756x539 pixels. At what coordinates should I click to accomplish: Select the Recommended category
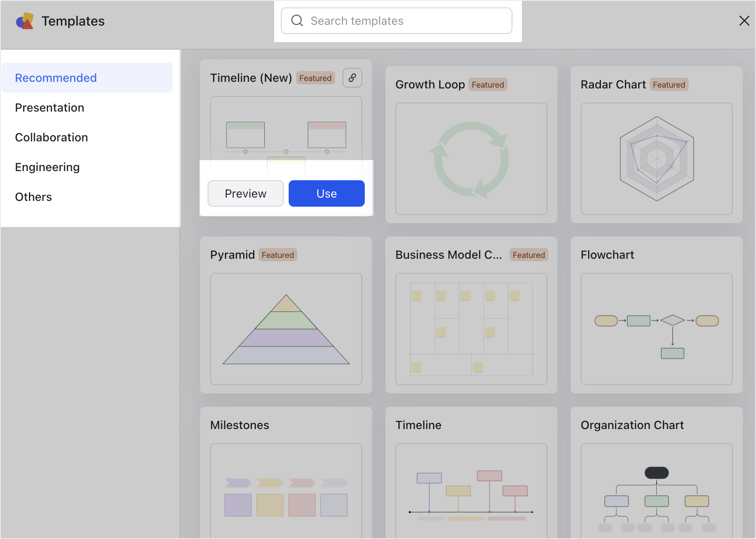click(x=56, y=78)
